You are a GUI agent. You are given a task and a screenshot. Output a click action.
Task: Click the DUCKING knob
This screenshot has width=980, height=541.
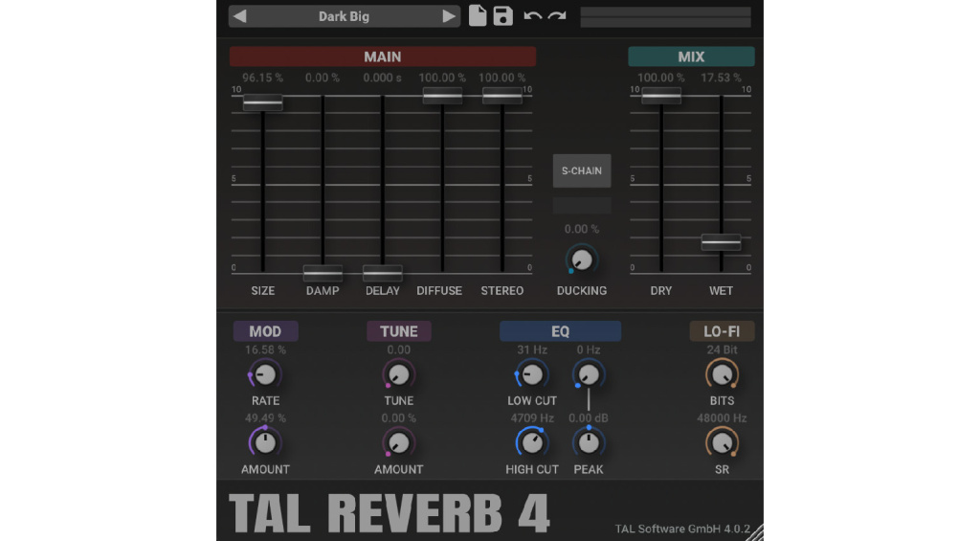[581, 259]
